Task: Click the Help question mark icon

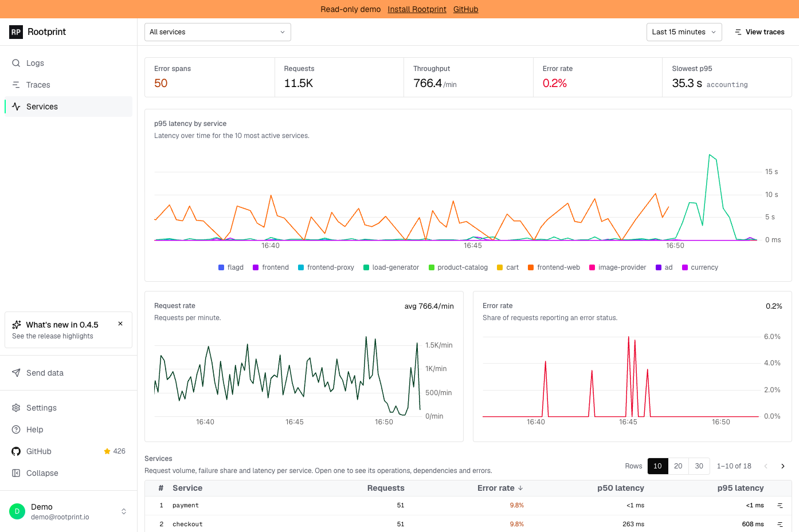Action: point(16,429)
